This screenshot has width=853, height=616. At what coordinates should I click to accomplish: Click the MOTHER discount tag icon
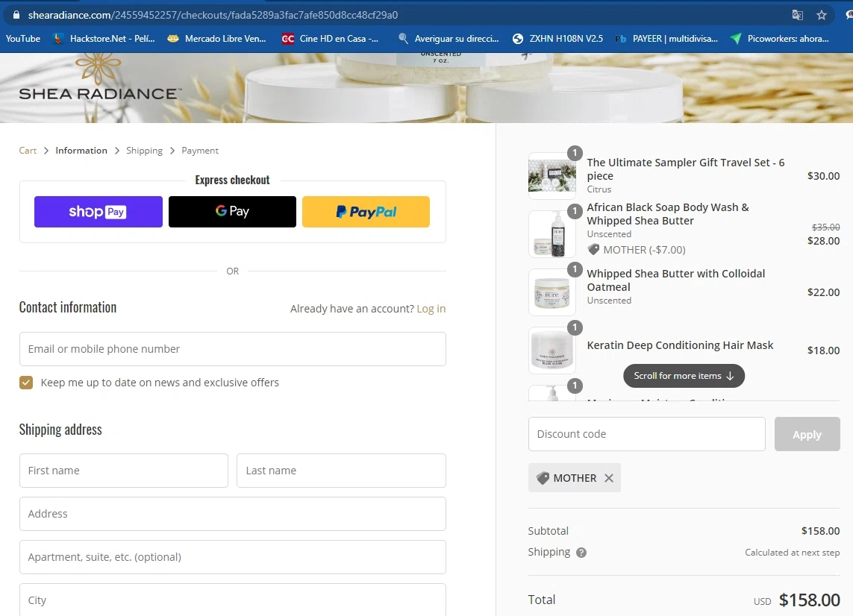543,478
